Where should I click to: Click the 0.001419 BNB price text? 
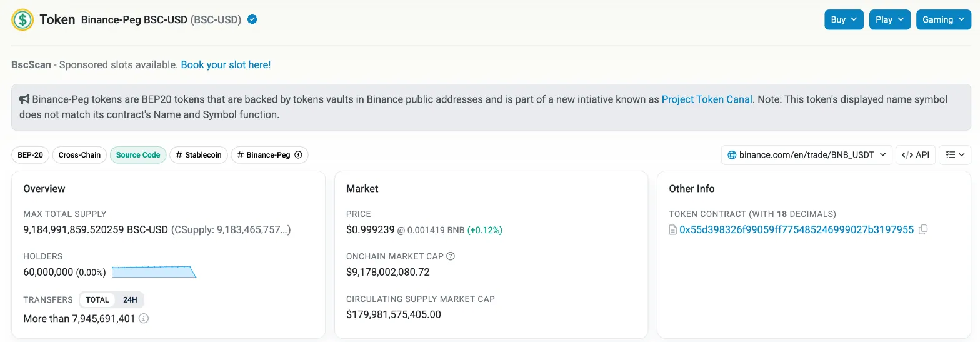[436, 230]
